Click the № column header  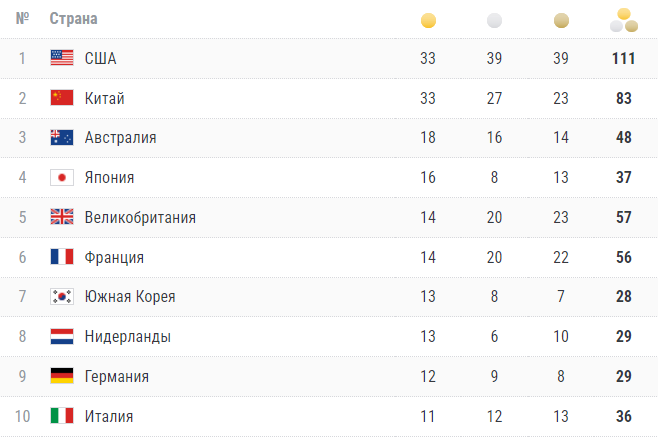pos(22,19)
